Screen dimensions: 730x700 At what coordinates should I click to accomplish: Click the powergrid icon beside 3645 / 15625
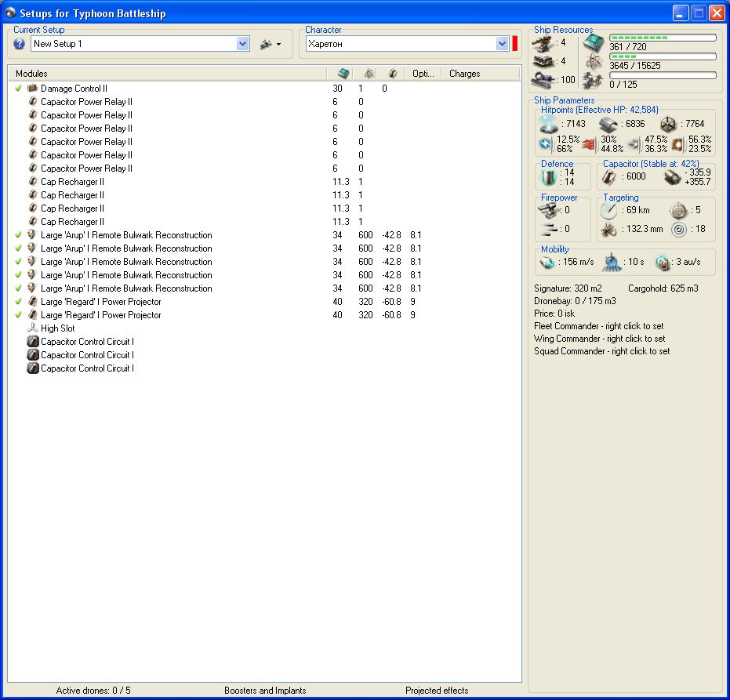click(x=594, y=61)
